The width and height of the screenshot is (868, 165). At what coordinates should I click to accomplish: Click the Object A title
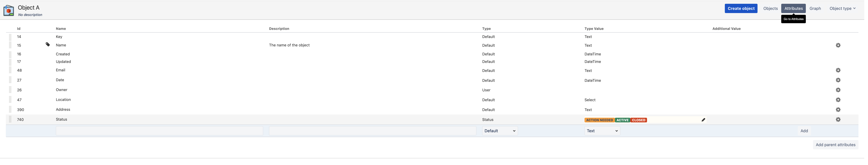click(x=29, y=8)
